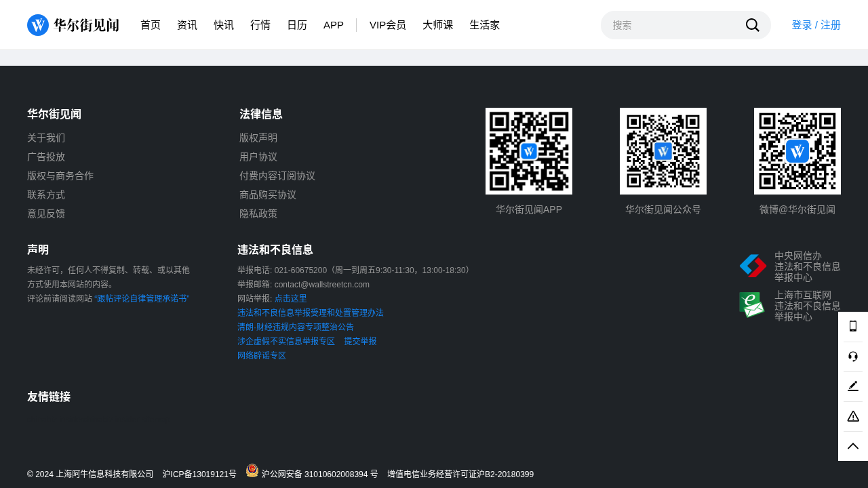Click the 登录 / 注册 link
The width and height of the screenshot is (868, 488).
click(x=816, y=25)
